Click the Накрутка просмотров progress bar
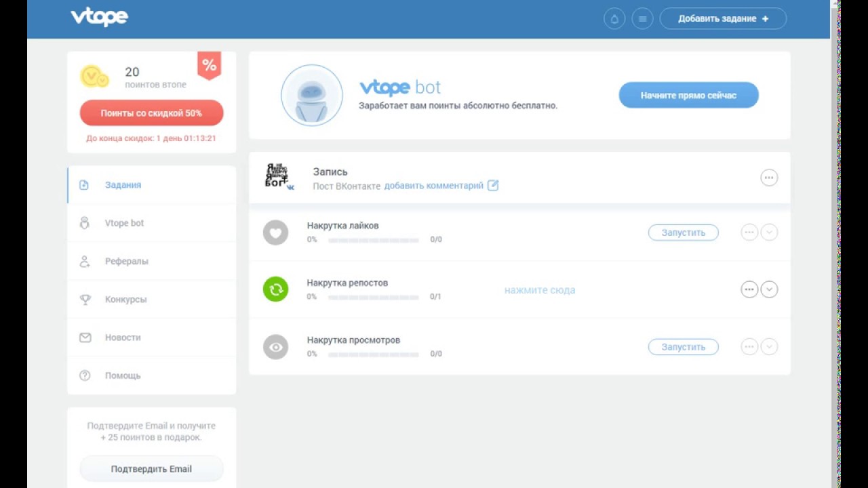This screenshot has height=488, width=868. [x=373, y=354]
